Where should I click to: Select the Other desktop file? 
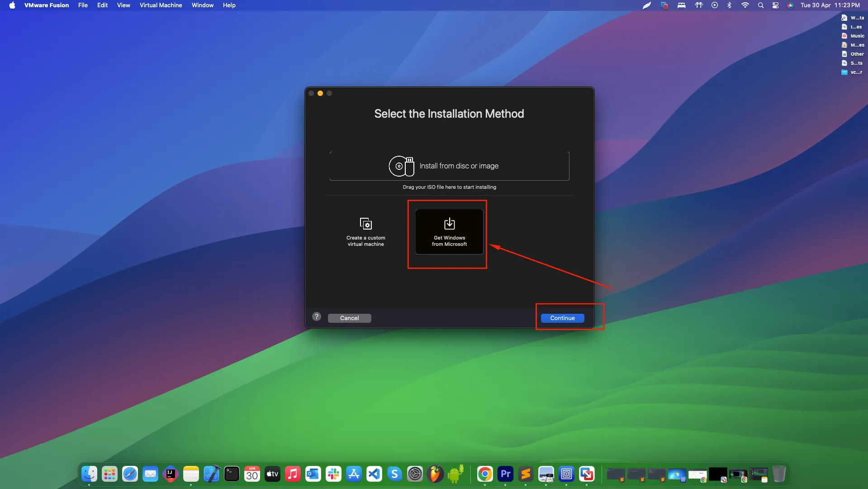[853, 54]
